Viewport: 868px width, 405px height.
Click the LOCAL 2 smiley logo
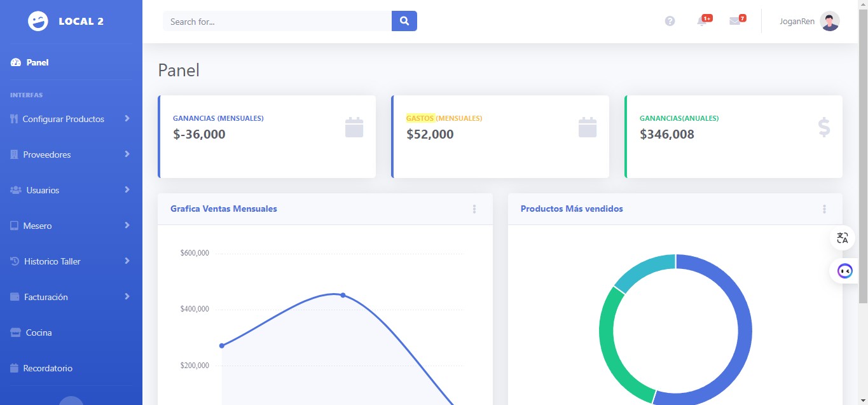(x=38, y=21)
